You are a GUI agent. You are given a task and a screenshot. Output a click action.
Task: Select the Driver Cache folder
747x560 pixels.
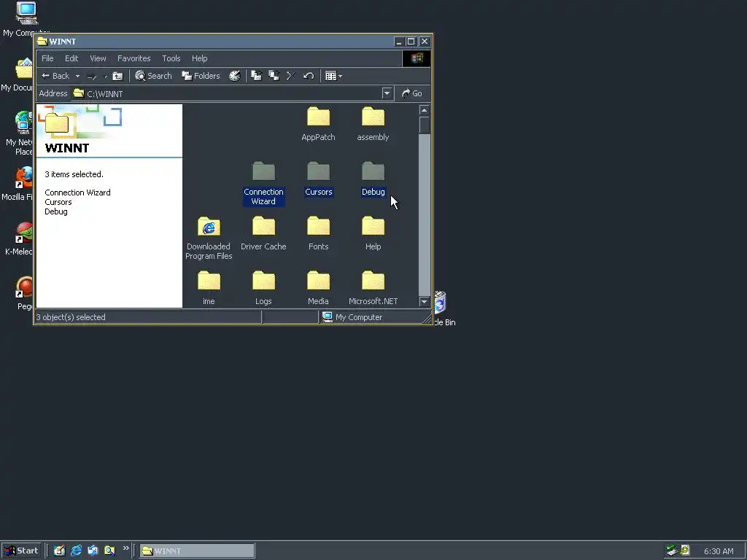coord(263,233)
